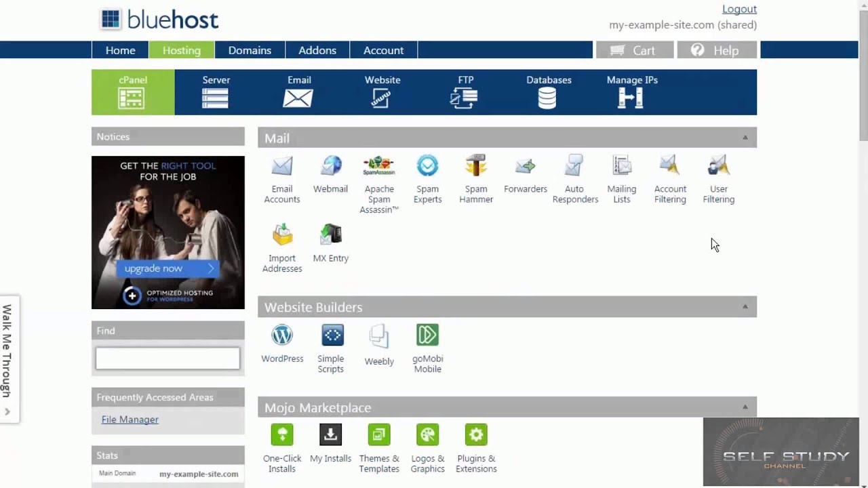Open Logos & Graphics
This screenshot has height=488, width=868.
[x=427, y=449]
